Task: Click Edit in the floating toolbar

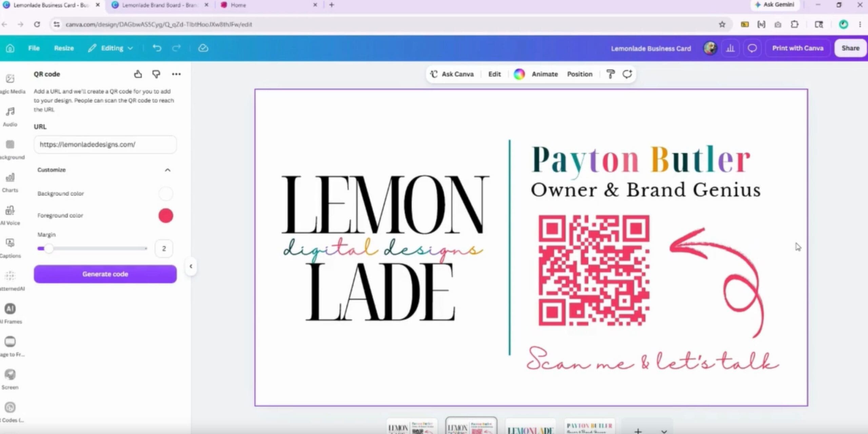Action: [494, 74]
